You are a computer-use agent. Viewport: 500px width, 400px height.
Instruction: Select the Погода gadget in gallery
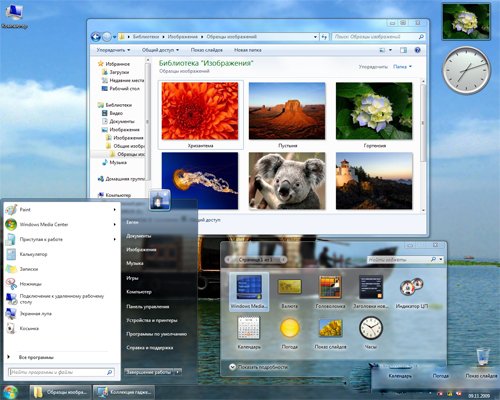point(290,333)
